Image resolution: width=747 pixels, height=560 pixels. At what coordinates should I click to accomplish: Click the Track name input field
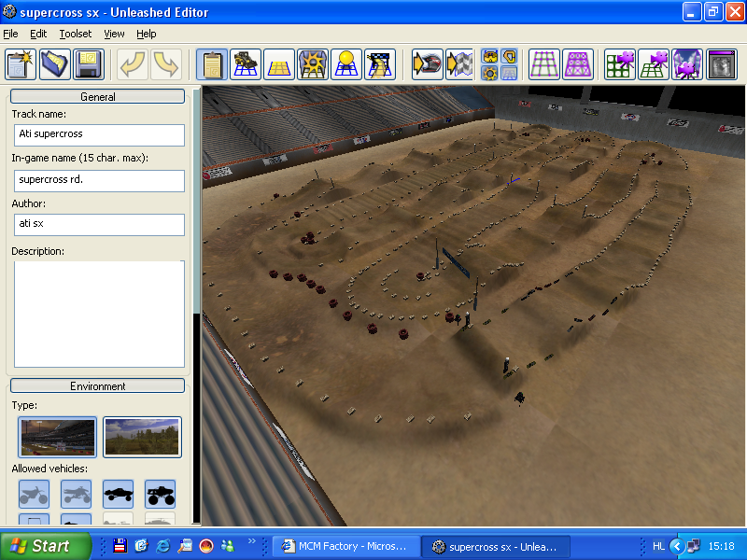(98, 134)
